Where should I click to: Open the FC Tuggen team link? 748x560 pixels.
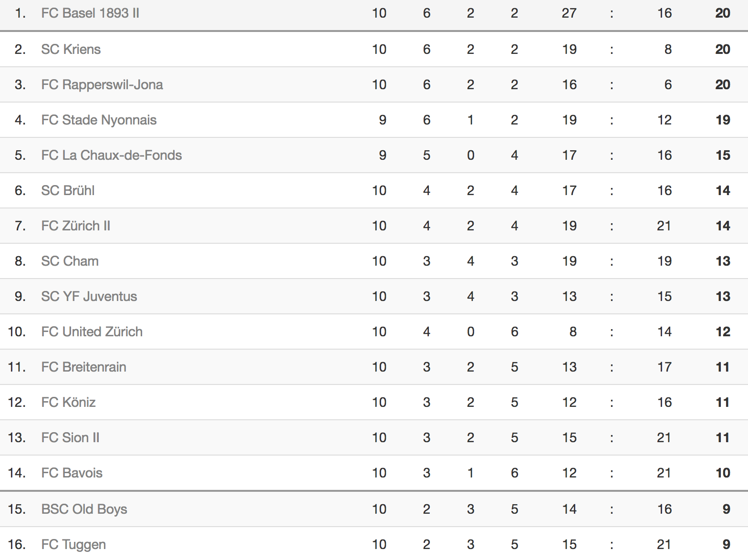pos(74,544)
